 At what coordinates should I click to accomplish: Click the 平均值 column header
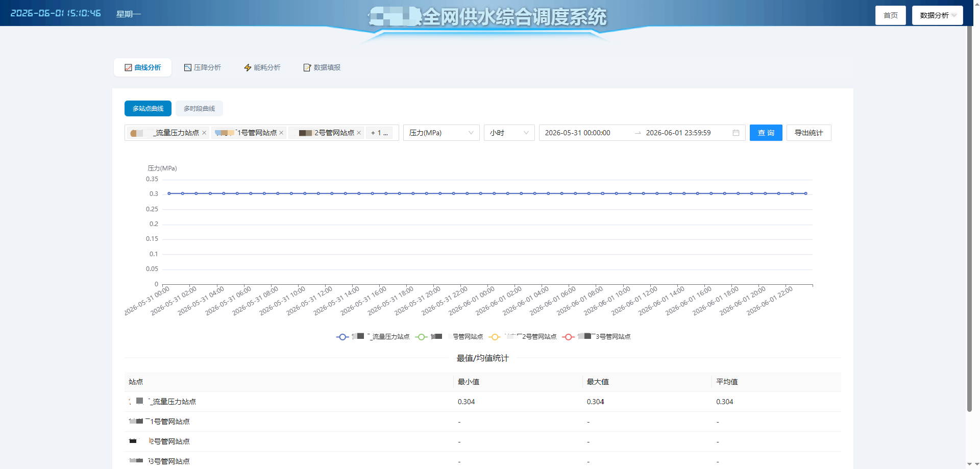coord(776,382)
